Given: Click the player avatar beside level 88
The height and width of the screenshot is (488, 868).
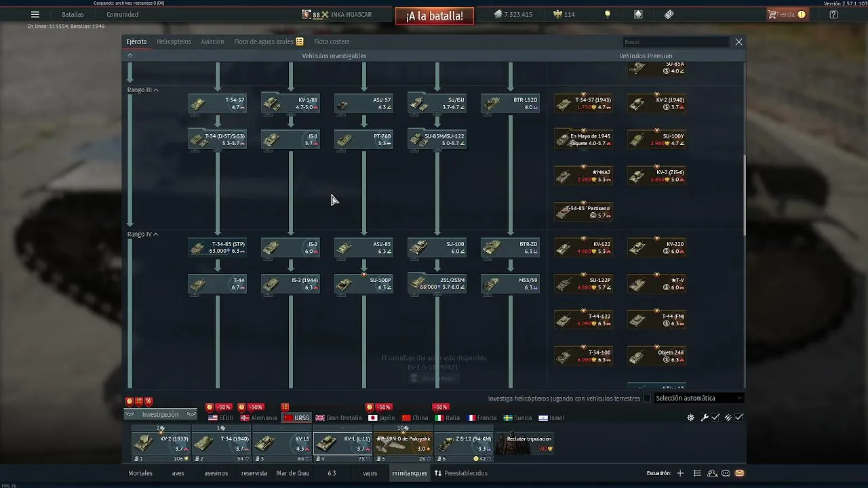Looking at the screenshot, I should click(x=307, y=14).
